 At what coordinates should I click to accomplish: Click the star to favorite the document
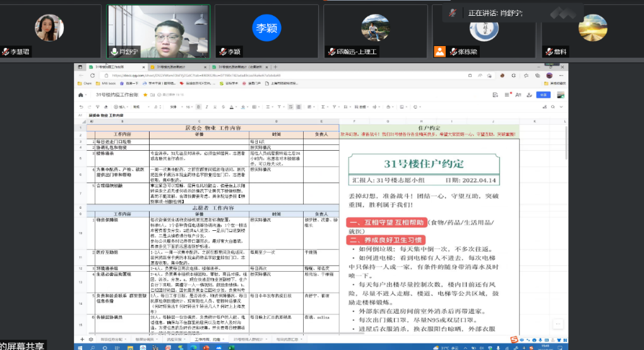click(x=145, y=95)
